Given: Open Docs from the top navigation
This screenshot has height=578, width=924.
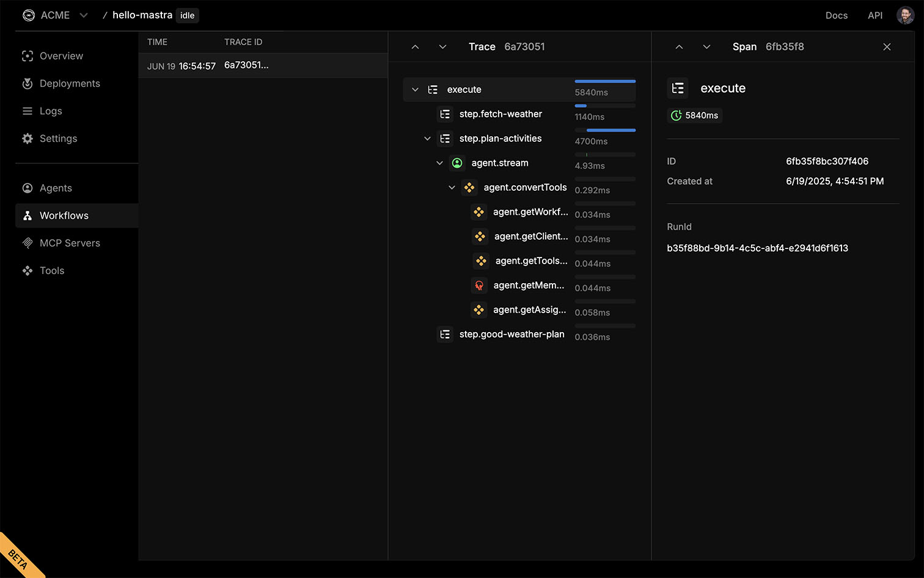Looking at the screenshot, I should tap(837, 15).
